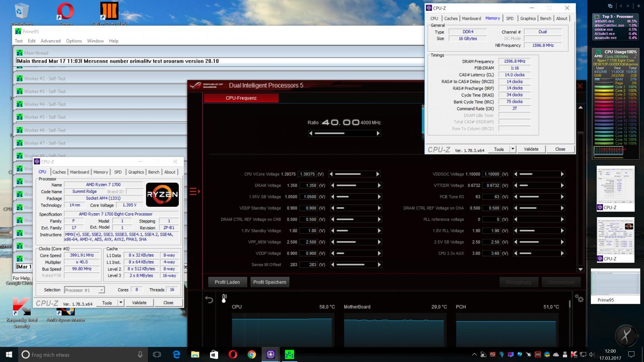Switch to CPU-Z taskbar button

coord(271,354)
